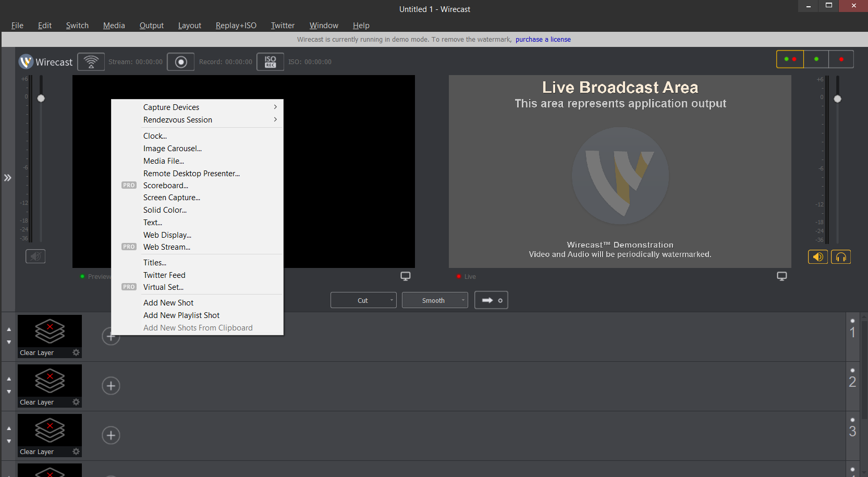Open live external monitor display icon

(x=781, y=276)
